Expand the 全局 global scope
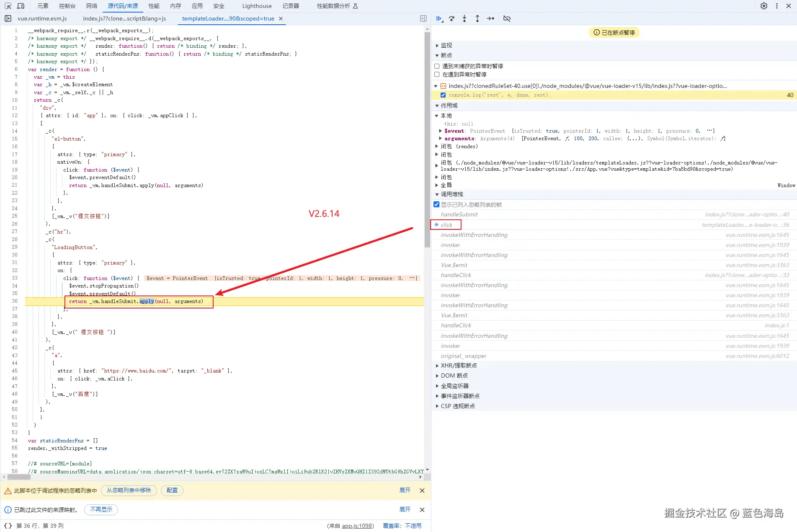 (437, 185)
